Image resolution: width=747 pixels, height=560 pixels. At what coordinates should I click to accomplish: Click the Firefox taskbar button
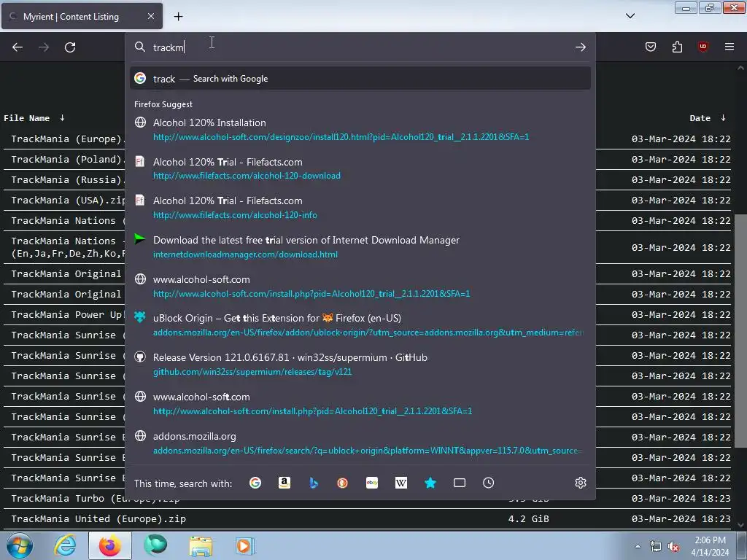point(110,545)
